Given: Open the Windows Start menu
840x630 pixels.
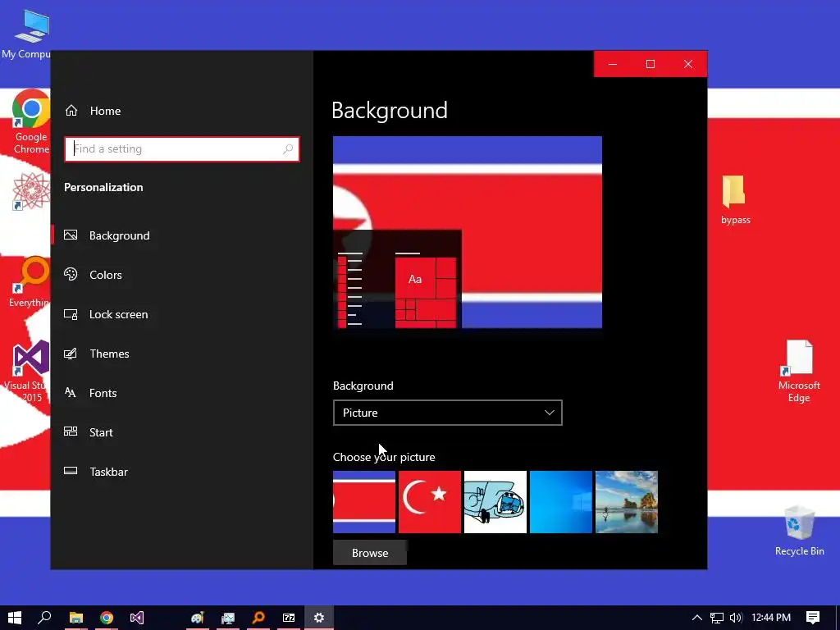Looking at the screenshot, I should pyautogui.click(x=15, y=618).
